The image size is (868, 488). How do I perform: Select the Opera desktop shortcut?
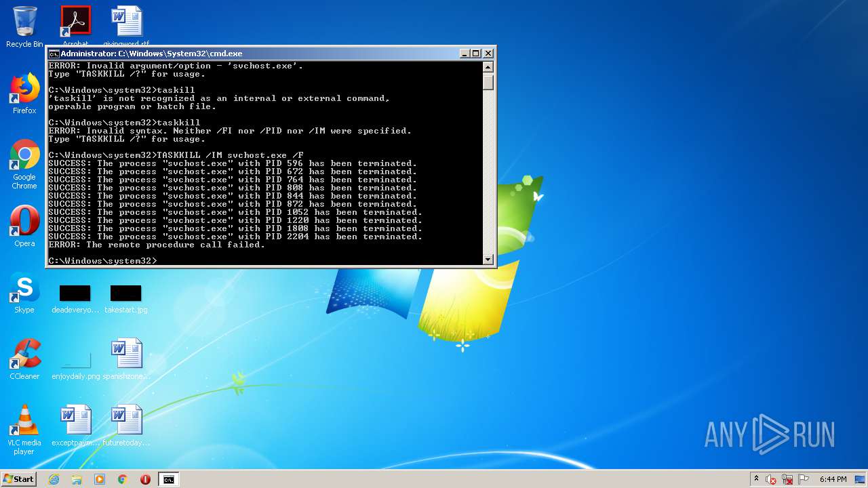coord(24,226)
